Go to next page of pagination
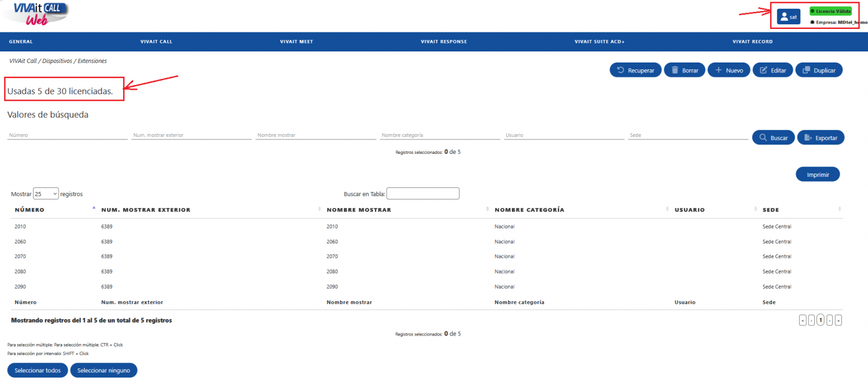The image size is (868, 384). pyautogui.click(x=830, y=320)
